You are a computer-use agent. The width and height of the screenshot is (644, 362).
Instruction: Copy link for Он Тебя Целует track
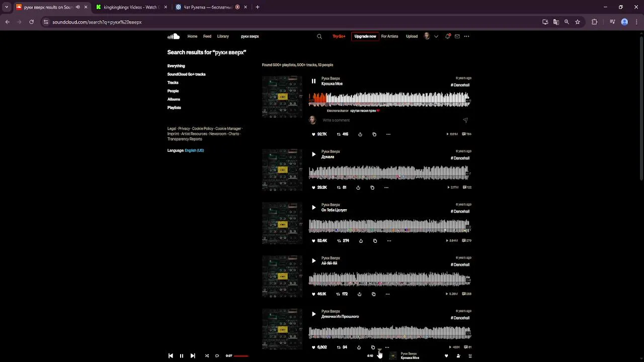[375, 241]
